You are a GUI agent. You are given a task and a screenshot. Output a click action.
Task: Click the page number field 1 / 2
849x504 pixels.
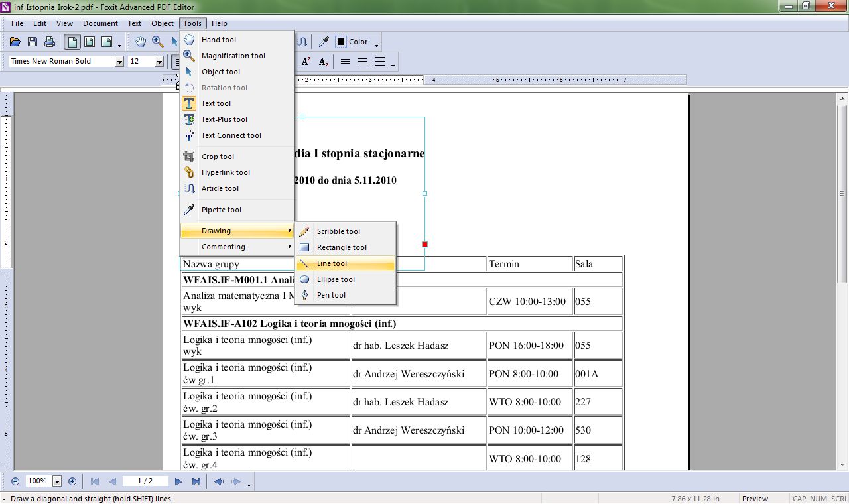point(145,481)
